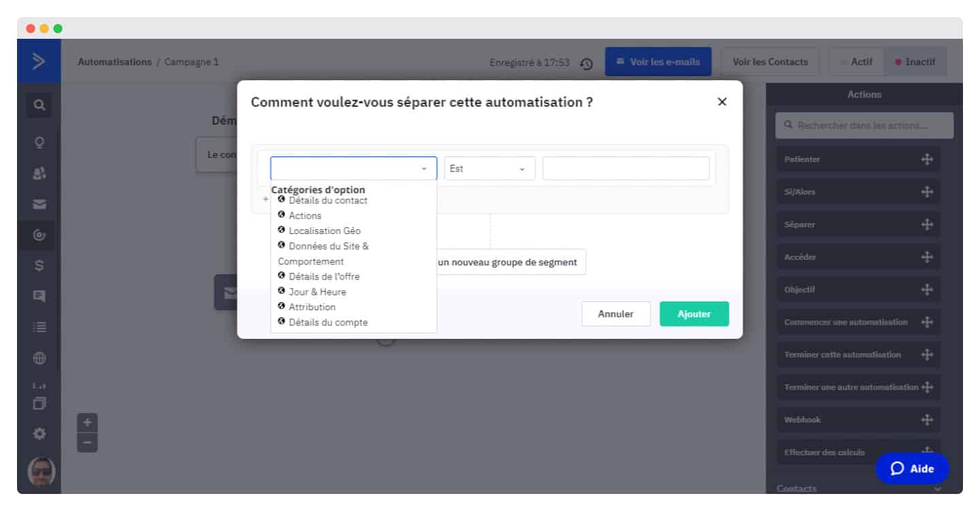Choose "Attribution" from the list
The width and height of the screenshot is (980, 511).
(306, 307)
